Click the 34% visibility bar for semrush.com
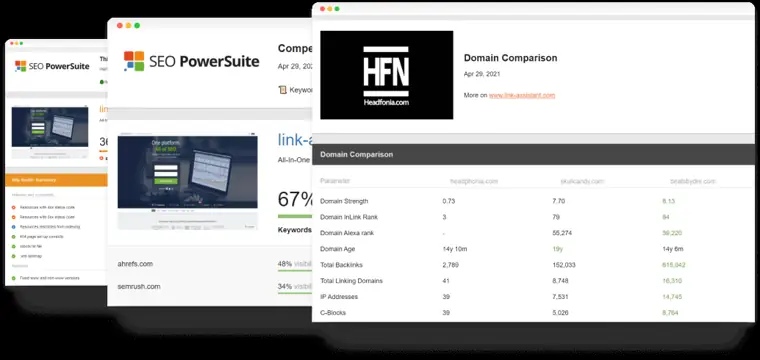The height and width of the screenshot is (360, 760). coord(295,293)
